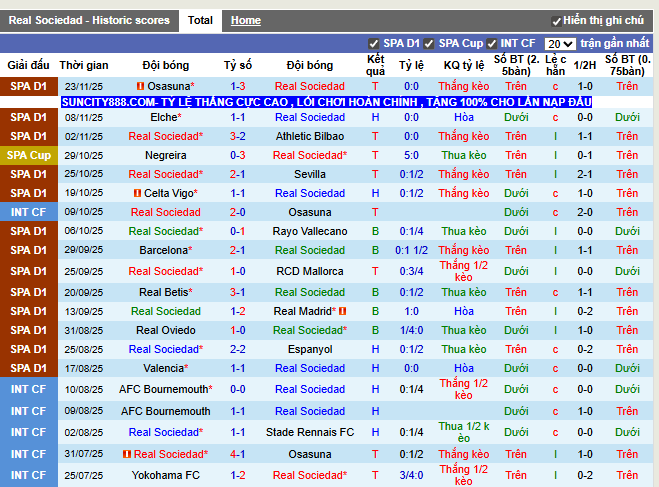Click 'Thua kèo' in Rayo Vallecano row

(464, 231)
